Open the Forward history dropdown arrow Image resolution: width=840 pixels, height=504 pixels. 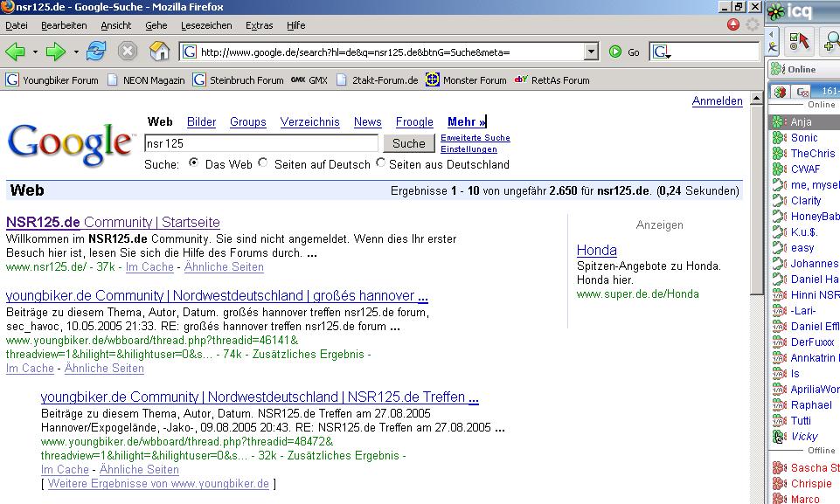pyautogui.click(x=76, y=52)
